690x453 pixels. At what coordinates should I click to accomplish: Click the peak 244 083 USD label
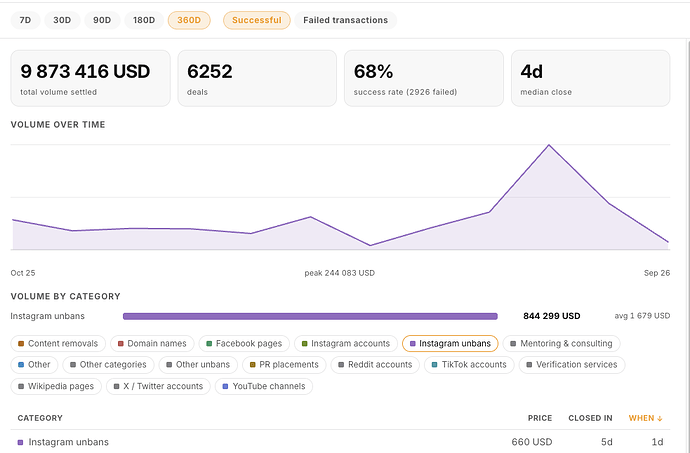340,273
